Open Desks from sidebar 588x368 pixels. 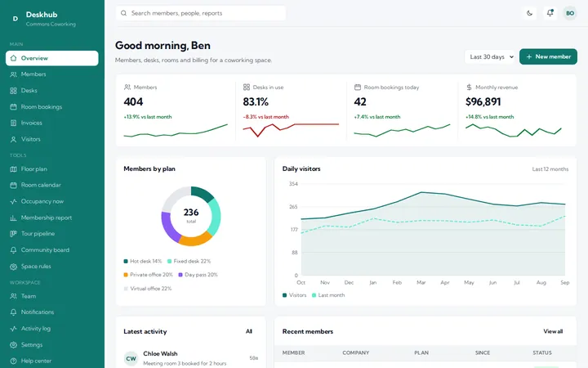[52, 91]
